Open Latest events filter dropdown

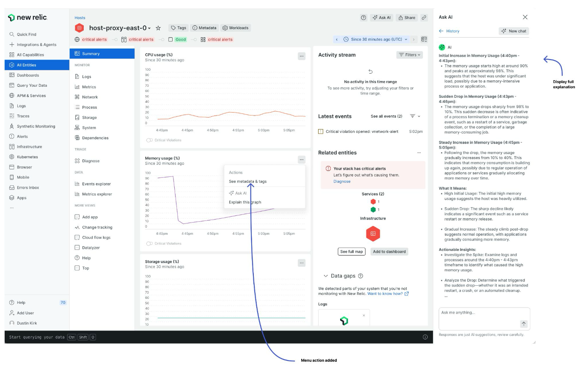[x=415, y=116]
